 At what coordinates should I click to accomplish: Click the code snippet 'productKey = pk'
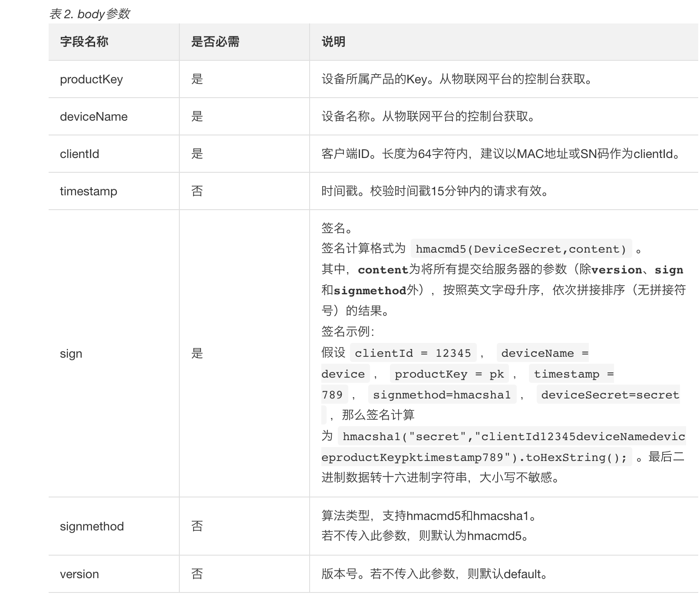pos(449,374)
